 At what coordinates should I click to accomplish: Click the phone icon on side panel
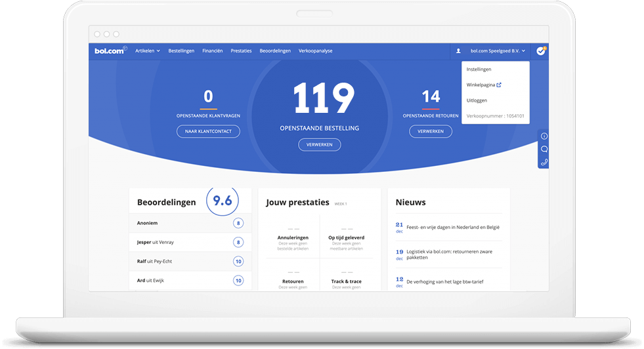[x=544, y=162]
